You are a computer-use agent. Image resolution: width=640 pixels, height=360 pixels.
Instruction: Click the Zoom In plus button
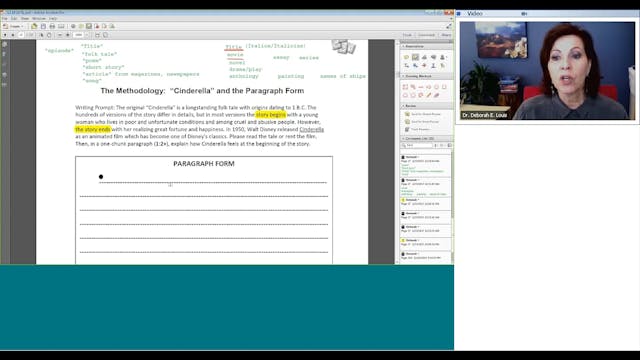[x=68, y=35]
